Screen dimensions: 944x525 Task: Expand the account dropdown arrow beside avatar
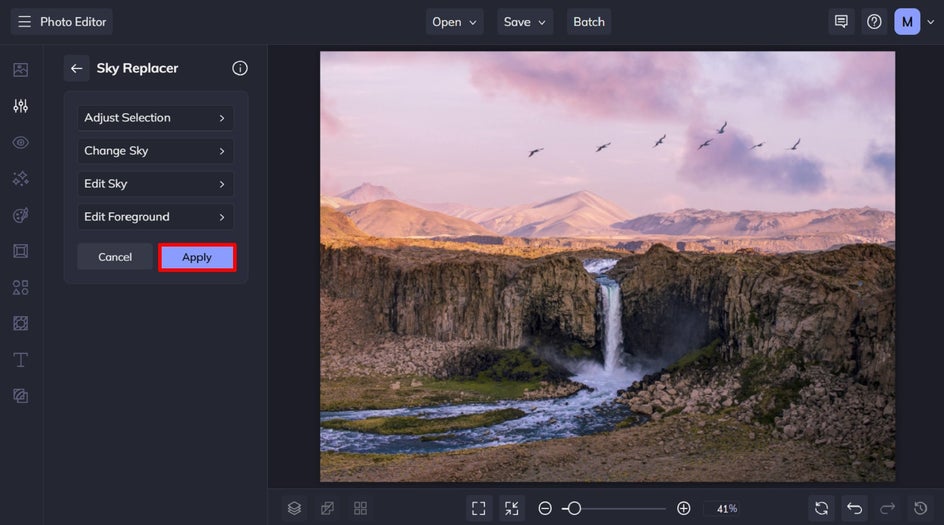(931, 22)
